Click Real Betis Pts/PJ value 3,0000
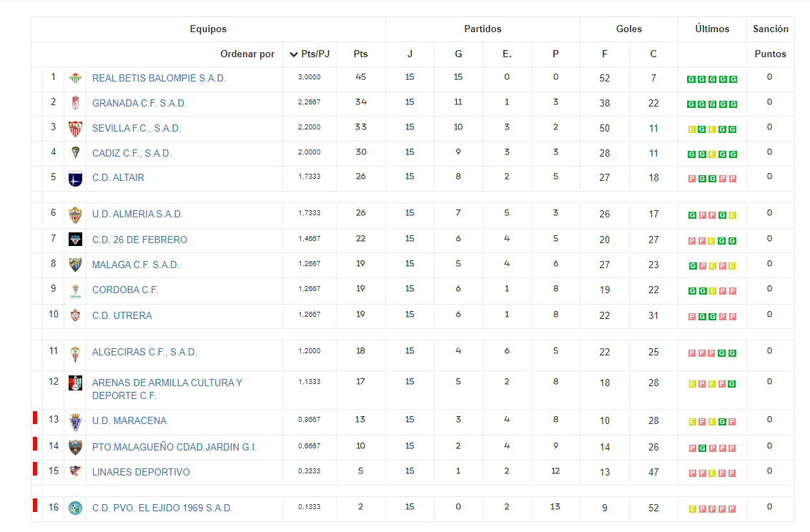Image resolution: width=810 pixels, height=532 pixels. tap(309, 77)
